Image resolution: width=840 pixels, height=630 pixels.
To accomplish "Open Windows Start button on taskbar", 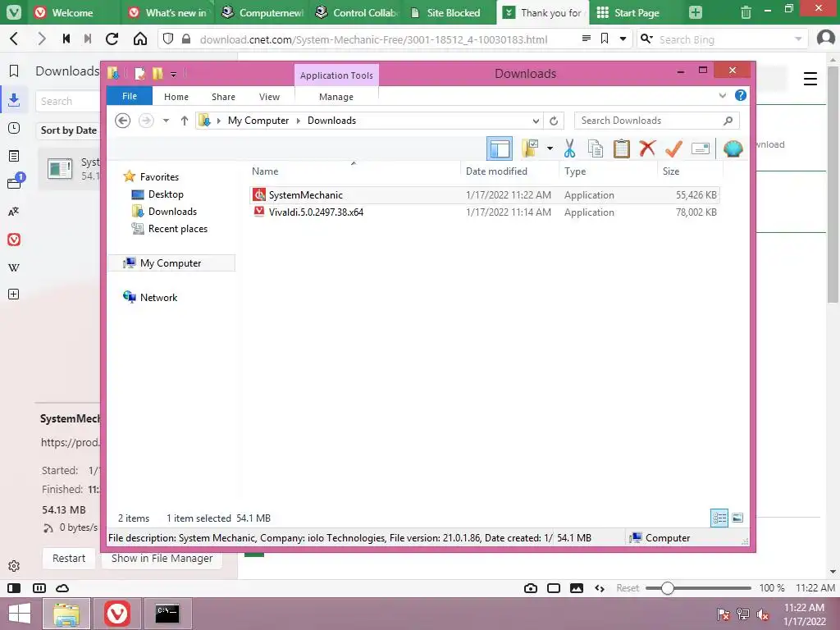I will (20, 614).
